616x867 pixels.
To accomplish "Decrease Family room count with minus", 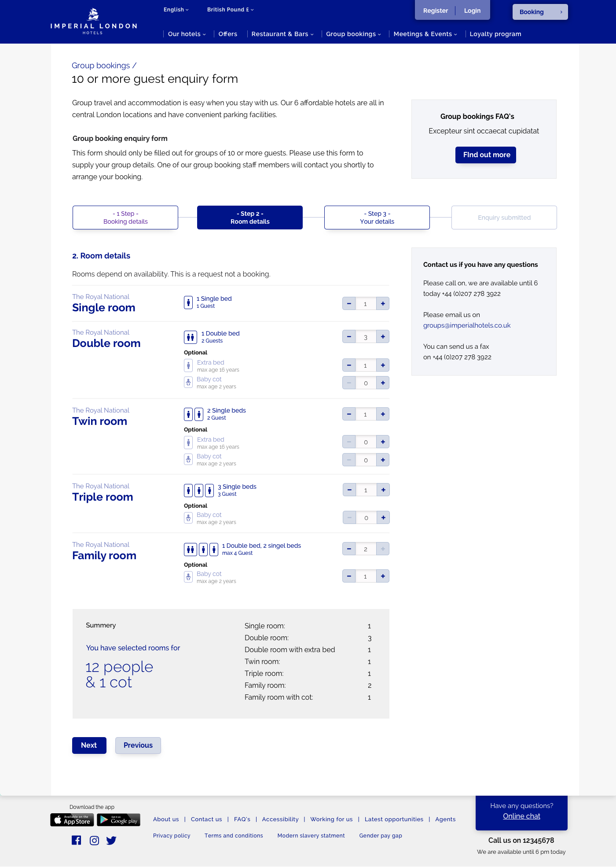I will (349, 549).
